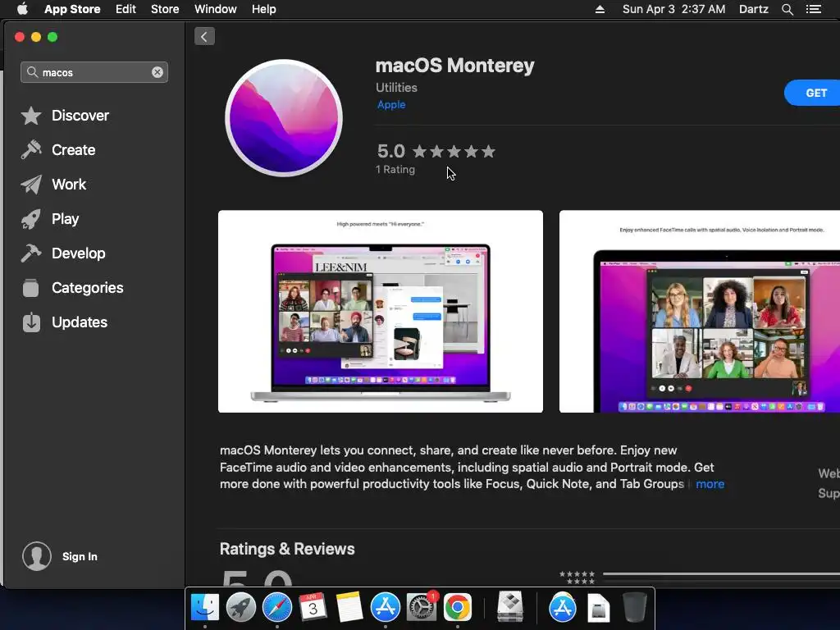Open the Create section brush icon
The width and height of the screenshot is (840, 630).
click(x=31, y=150)
